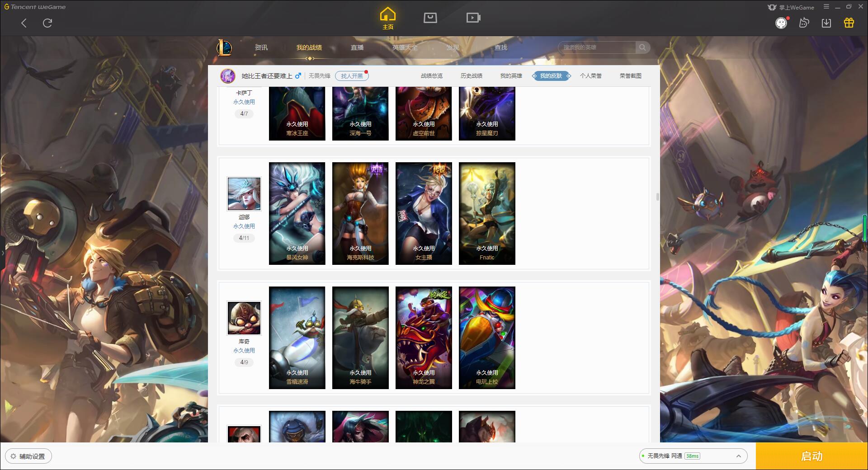Click the player name 她比王者还要难上
The height and width of the screenshot is (470, 868).
coord(267,76)
